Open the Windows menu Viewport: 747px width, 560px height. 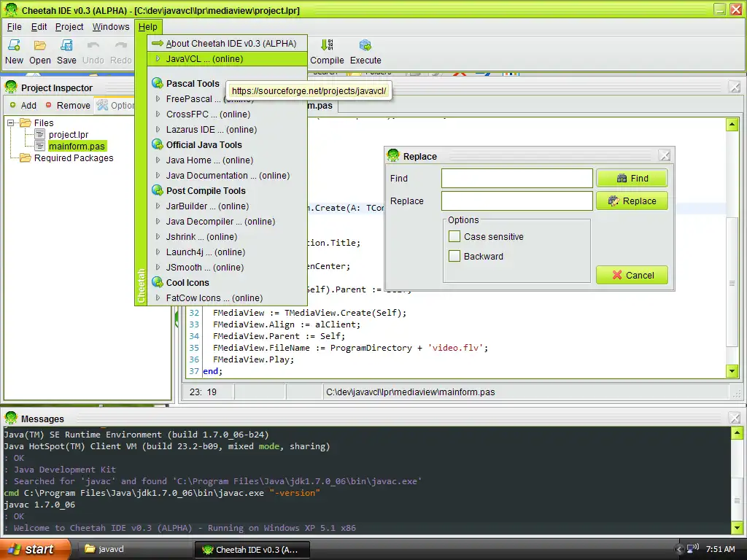click(111, 27)
